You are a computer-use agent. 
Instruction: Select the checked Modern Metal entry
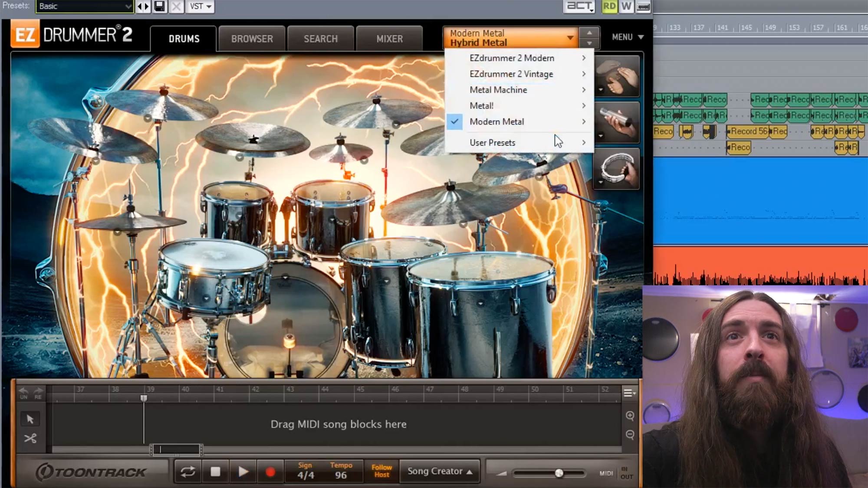[519, 122]
